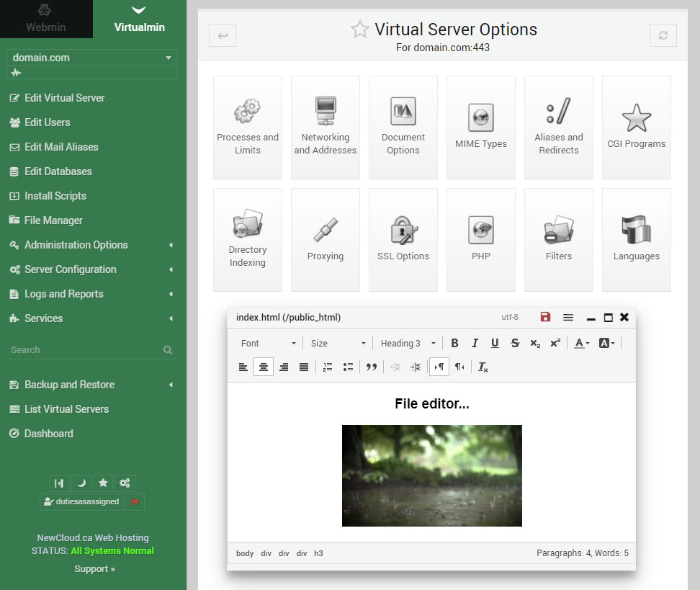Remove formatting from selected text
The width and height of the screenshot is (700, 590).
[483, 367]
